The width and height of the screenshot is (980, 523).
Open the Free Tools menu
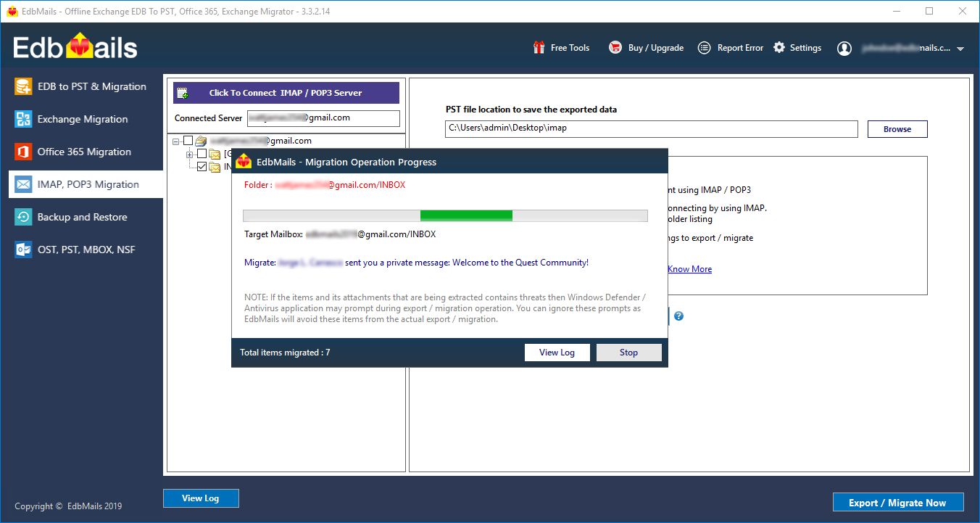(561, 48)
